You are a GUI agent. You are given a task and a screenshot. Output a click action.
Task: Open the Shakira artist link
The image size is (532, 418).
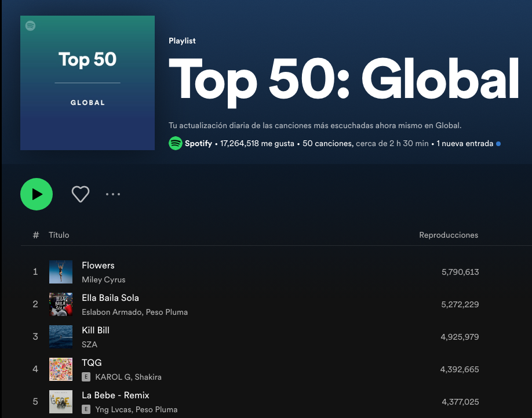[x=148, y=377]
